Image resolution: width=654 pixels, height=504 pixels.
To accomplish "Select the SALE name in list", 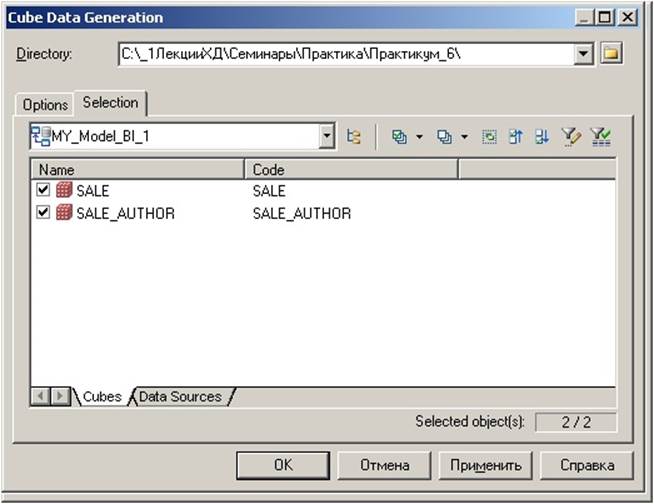I will [x=93, y=191].
